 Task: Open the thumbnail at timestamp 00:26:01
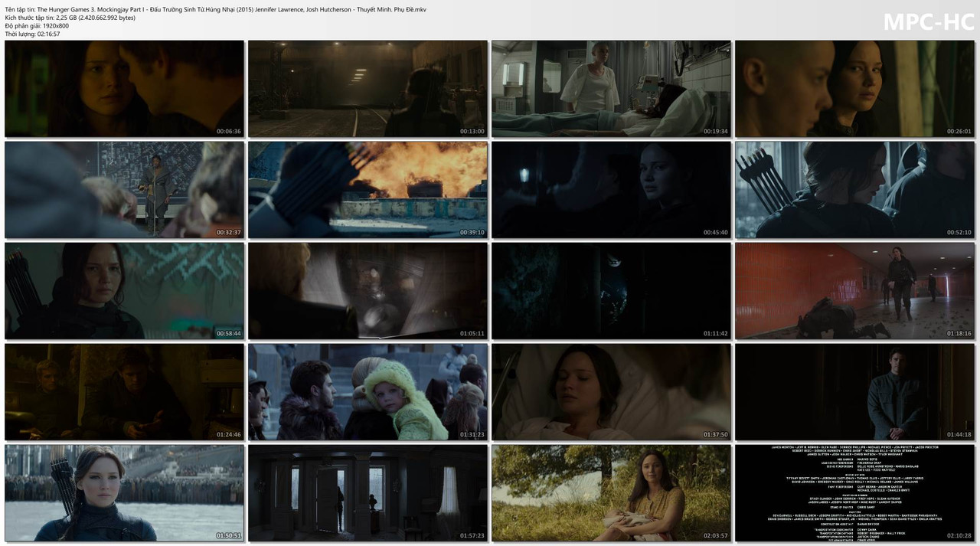pyautogui.click(x=855, y=89)
